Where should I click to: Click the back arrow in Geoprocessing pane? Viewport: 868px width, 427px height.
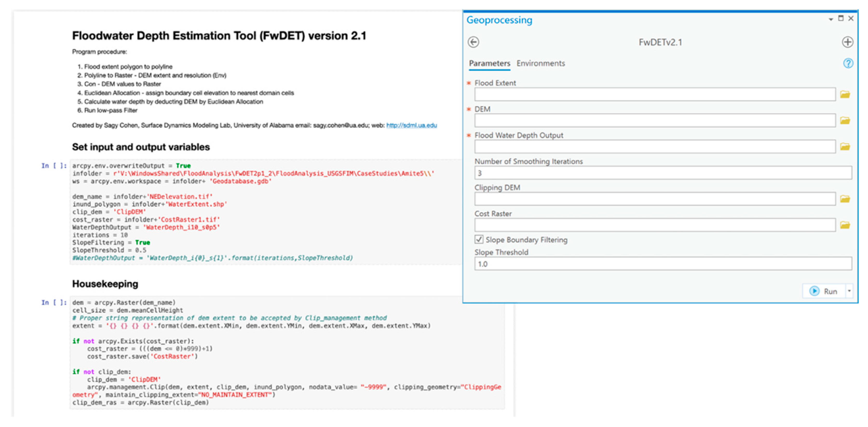pyautogui.click(x=473, y=42)
